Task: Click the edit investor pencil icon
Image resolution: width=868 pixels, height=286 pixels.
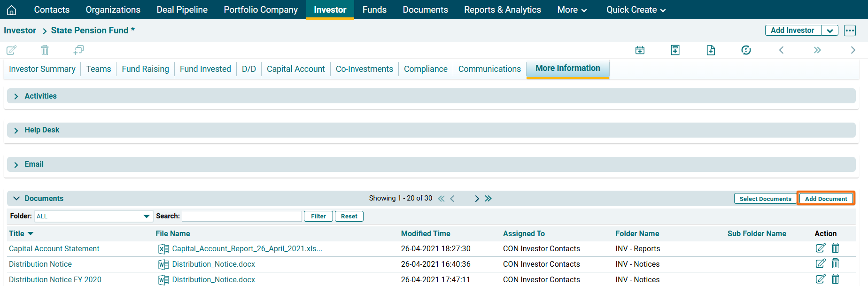Action: 12,50
